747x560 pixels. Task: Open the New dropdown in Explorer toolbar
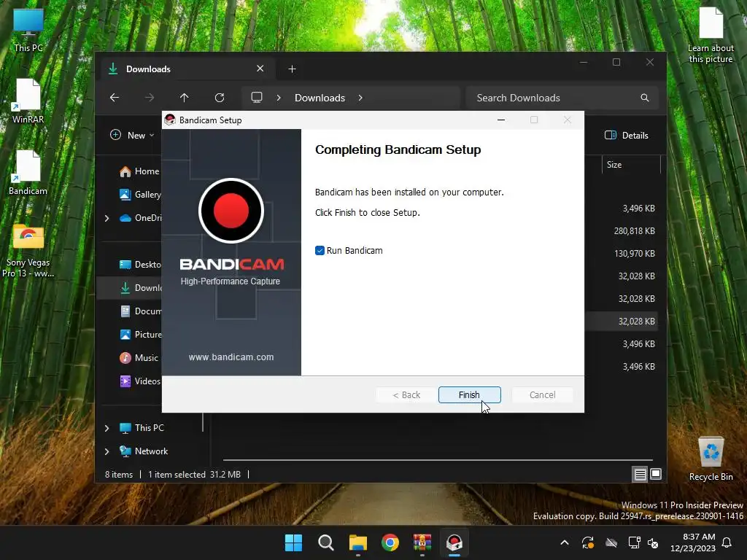pos(133,135)
